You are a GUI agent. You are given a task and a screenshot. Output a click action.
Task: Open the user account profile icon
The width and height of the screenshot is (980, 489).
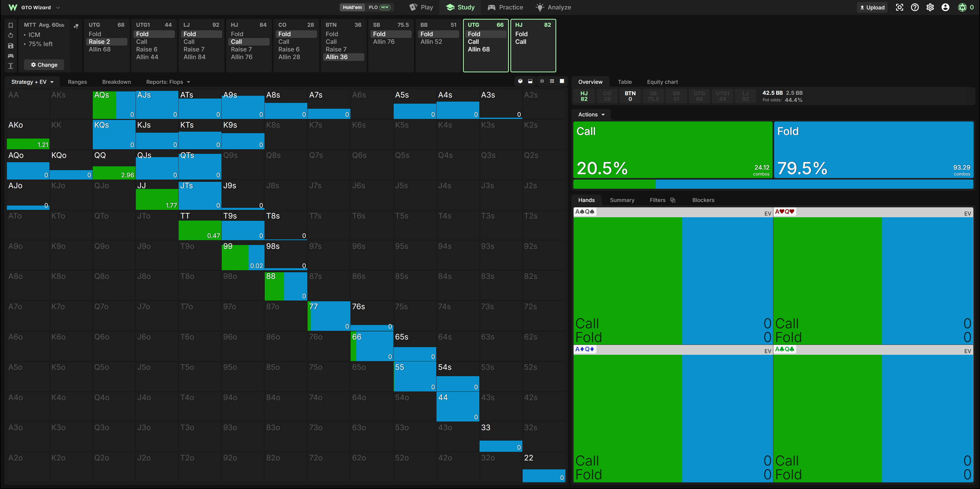(945, 7)
